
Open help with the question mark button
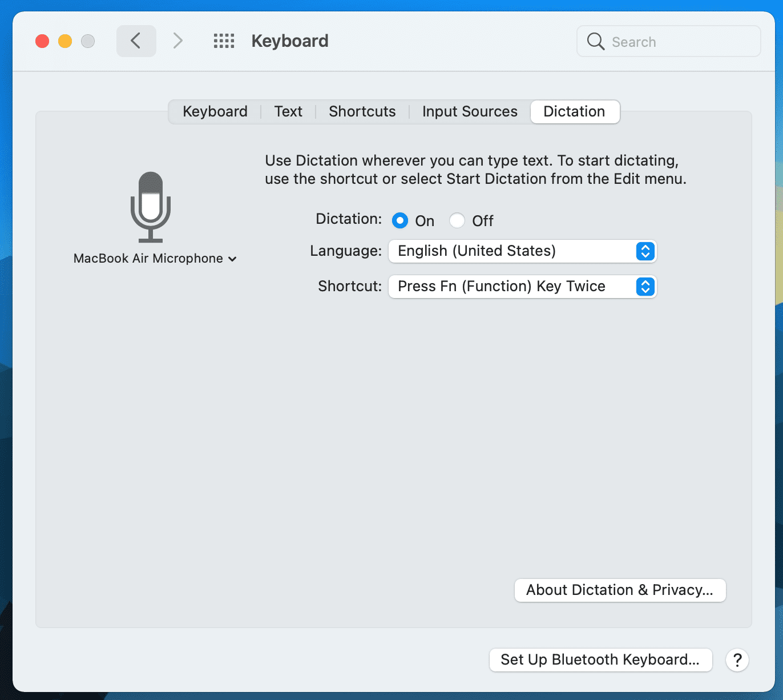pyautogui.click(x=737, y=660)
